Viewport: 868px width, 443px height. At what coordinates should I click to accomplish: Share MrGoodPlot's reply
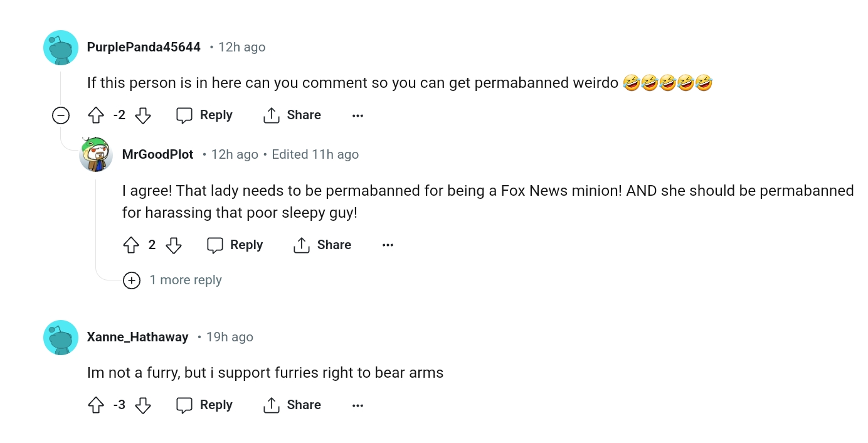[322, 245]
